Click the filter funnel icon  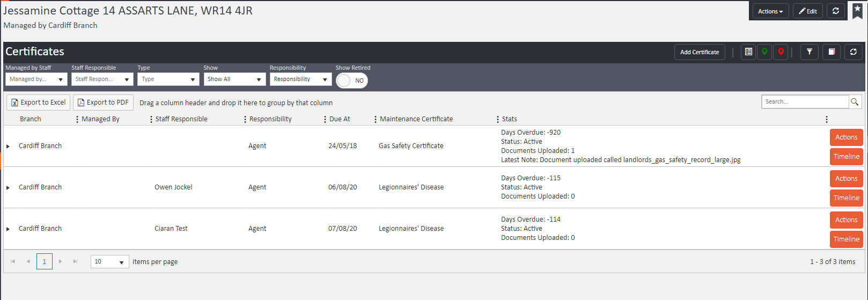(810, 52)
